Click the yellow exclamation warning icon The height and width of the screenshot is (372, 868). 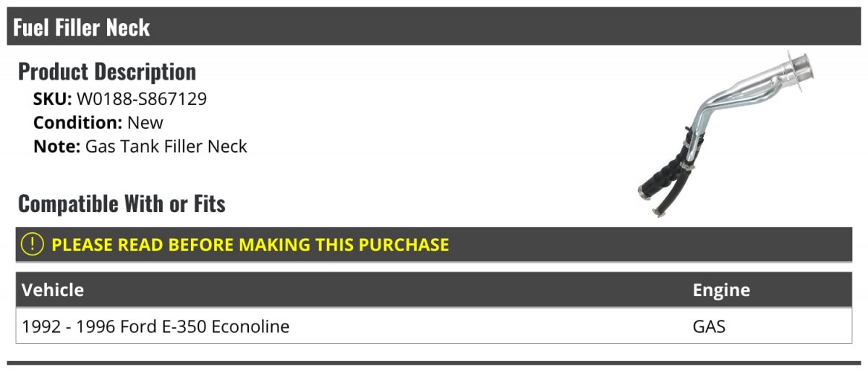[33, 244]
